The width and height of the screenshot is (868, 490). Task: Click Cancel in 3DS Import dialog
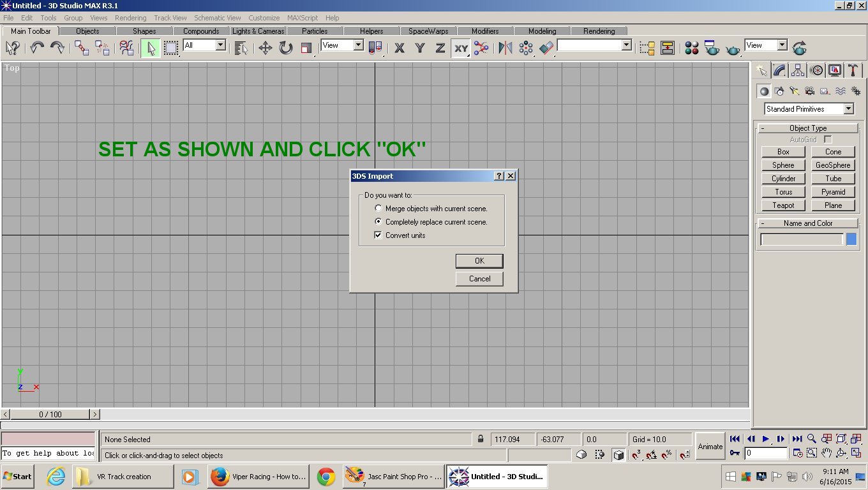coord(479,279)
